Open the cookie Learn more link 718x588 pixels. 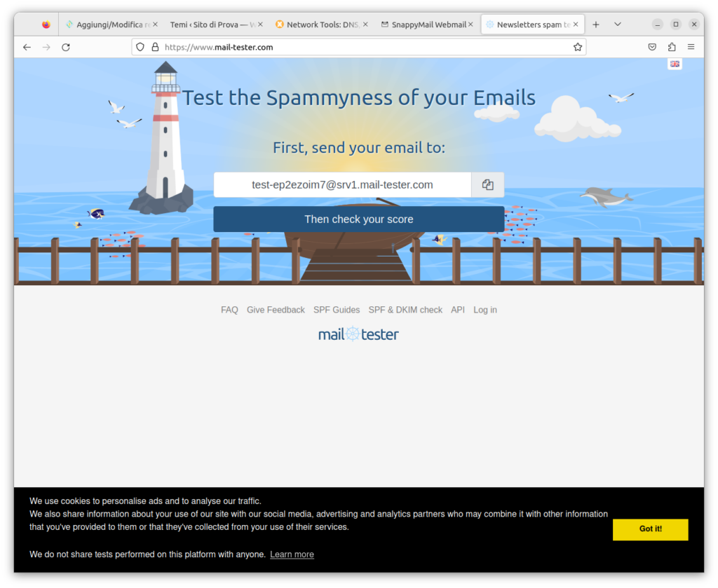tap(292, 554)
